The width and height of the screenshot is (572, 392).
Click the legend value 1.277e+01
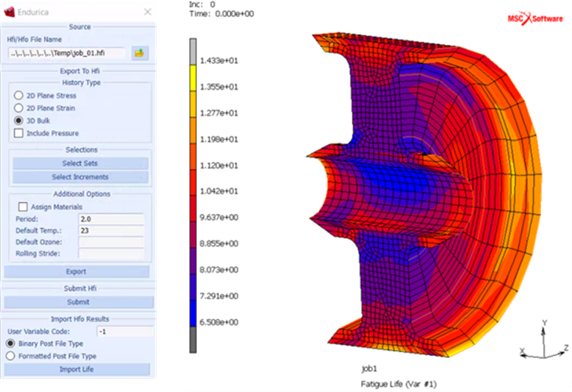click(219, 113)
